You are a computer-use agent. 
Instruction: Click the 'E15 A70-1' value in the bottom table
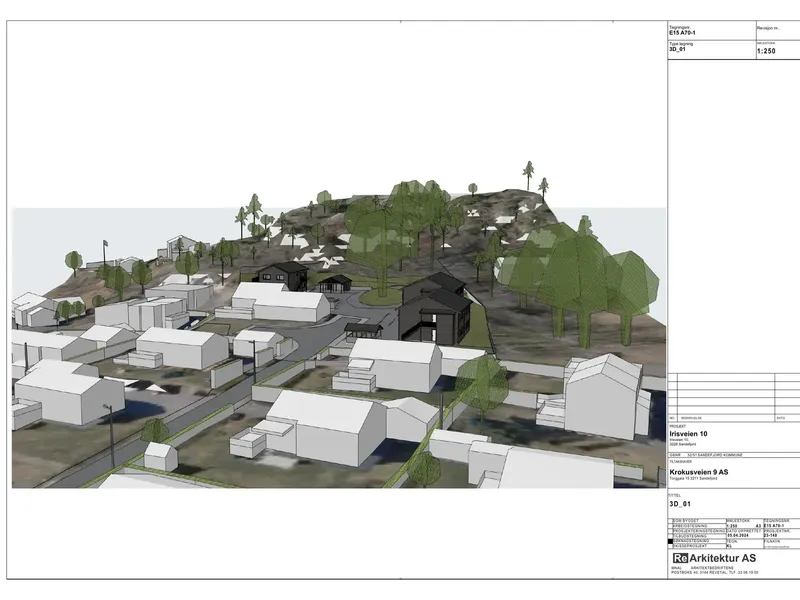tap(773, 526)
